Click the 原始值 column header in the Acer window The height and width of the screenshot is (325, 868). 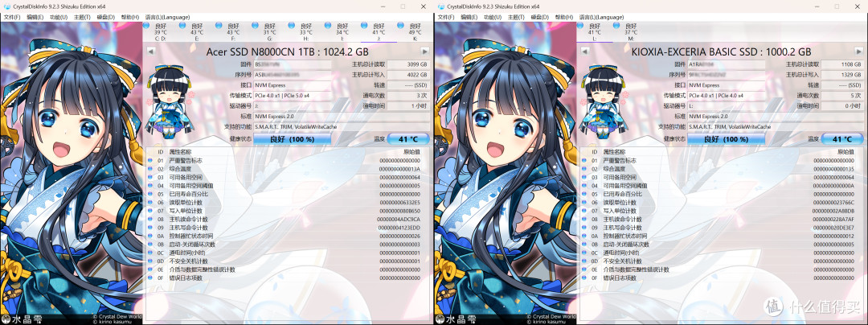click(411, 152)
